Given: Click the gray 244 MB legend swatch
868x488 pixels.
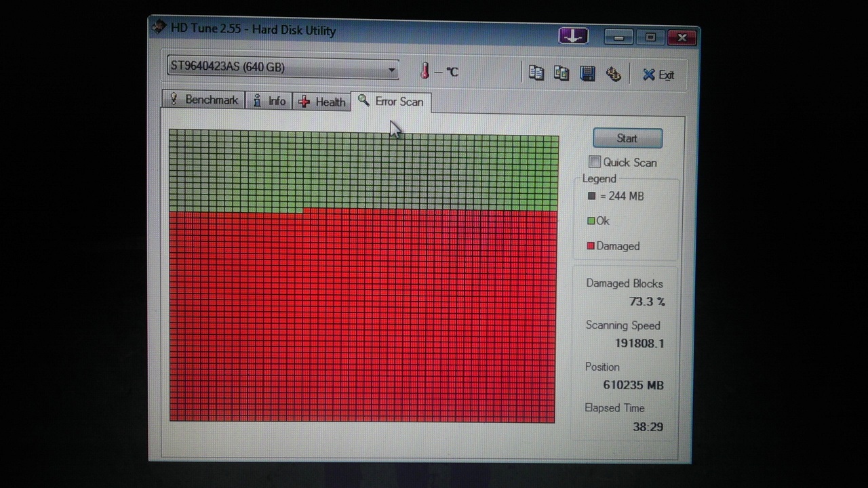Looking at the screenshot, I should [x=591, y=196].
